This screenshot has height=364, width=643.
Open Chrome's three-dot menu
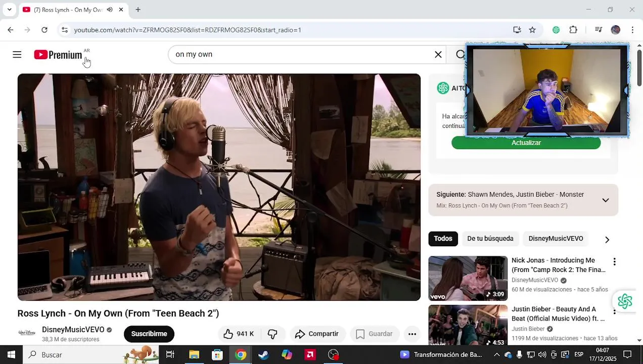[632, 30]
